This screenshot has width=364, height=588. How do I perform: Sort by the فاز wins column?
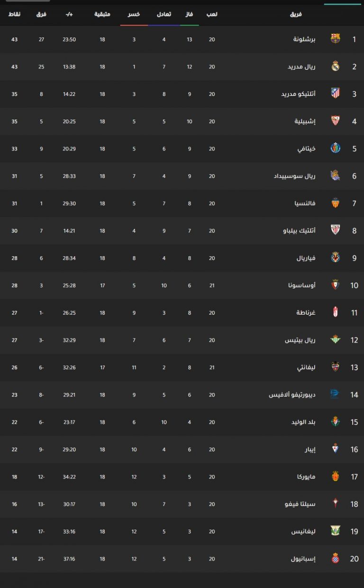tap(189, 14)
